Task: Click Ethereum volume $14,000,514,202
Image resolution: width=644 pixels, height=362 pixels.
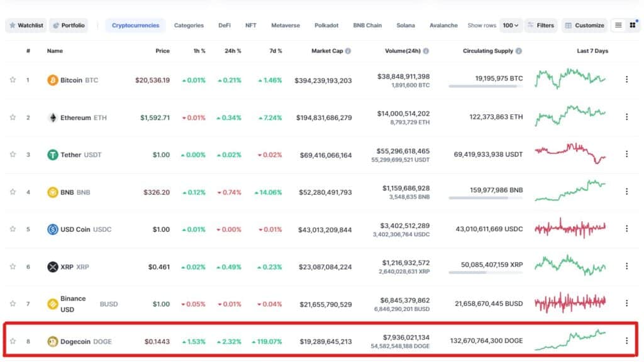Action: 403,113
